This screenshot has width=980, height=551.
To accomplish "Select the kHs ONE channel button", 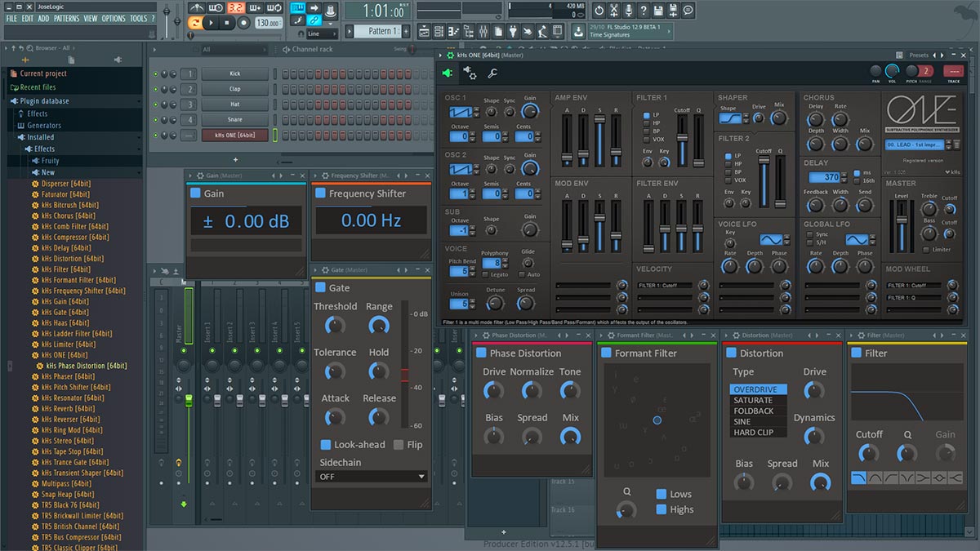I will pos(234,135).
